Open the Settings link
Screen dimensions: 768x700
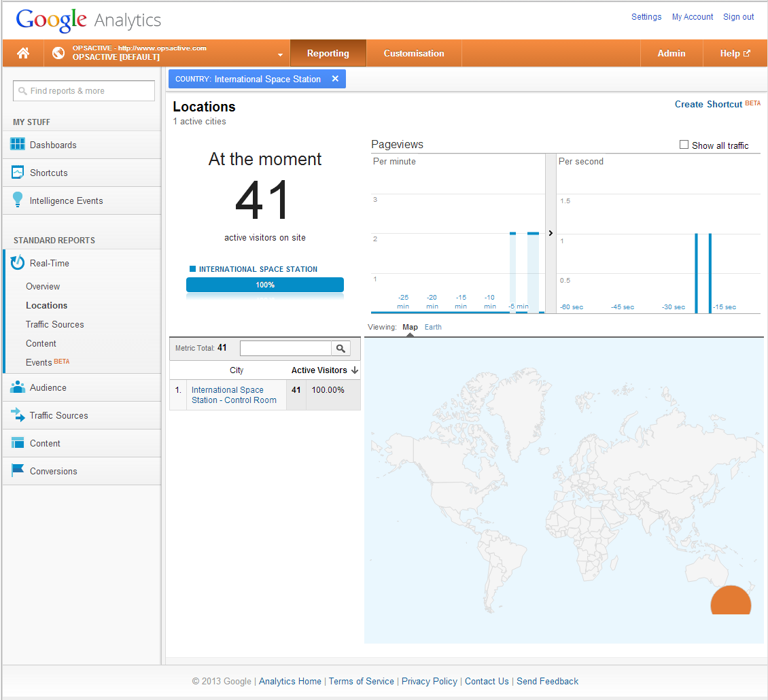tap(646, 17)
